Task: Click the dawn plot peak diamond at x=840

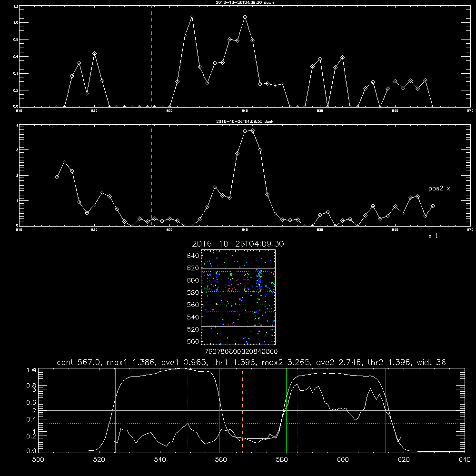Action: point(245,17)
